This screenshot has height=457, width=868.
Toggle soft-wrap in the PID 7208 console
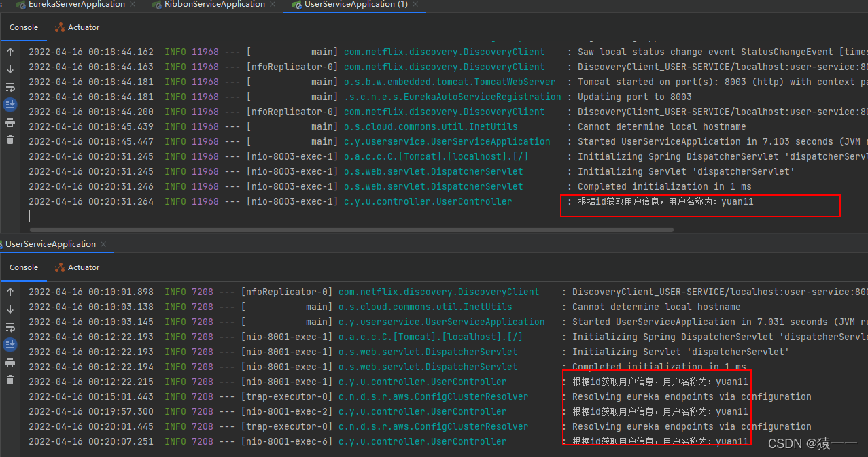point(10,327)
